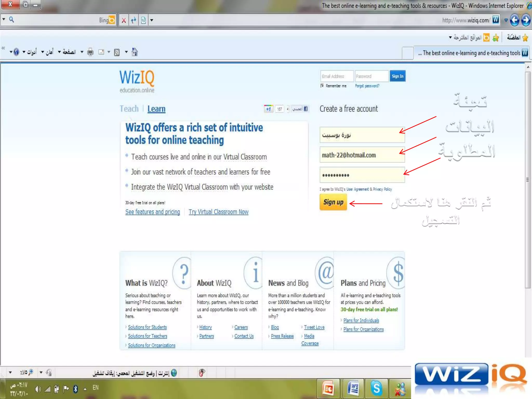Screen dimensions: 532x399
Task: Open the Forgot password link
Action: 367,86
